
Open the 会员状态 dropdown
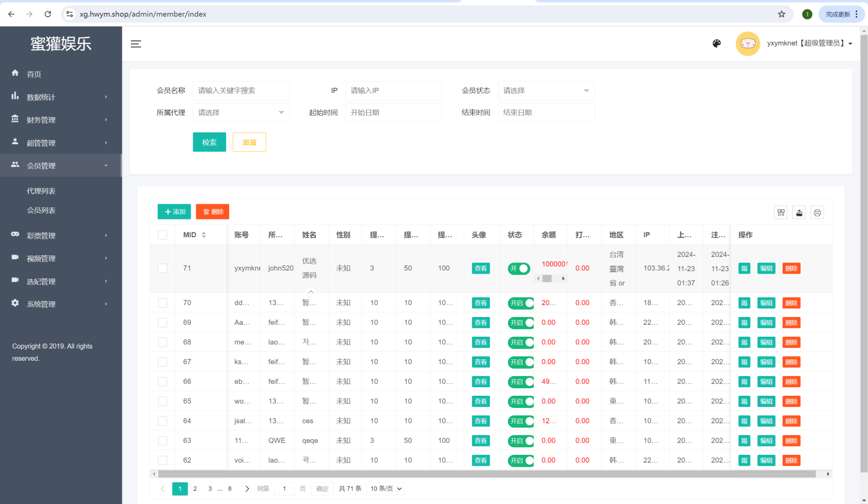click(x=546, y=91)
